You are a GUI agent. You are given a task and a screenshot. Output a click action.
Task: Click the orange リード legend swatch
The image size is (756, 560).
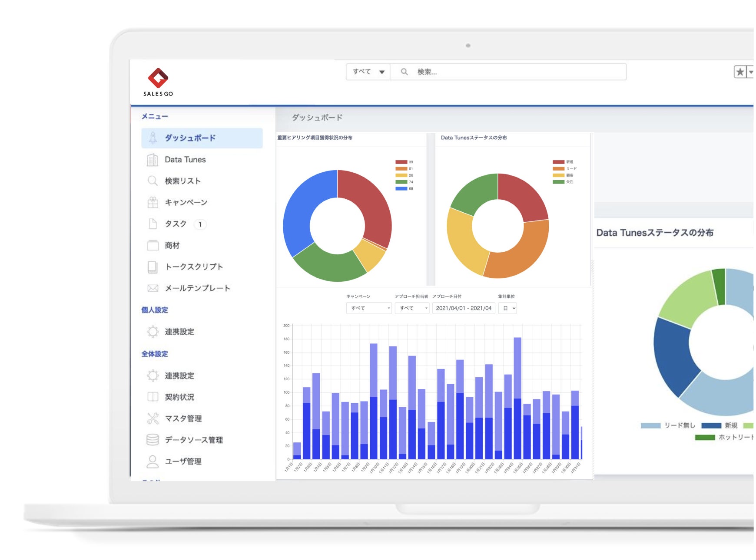click(x=558, y=168)
